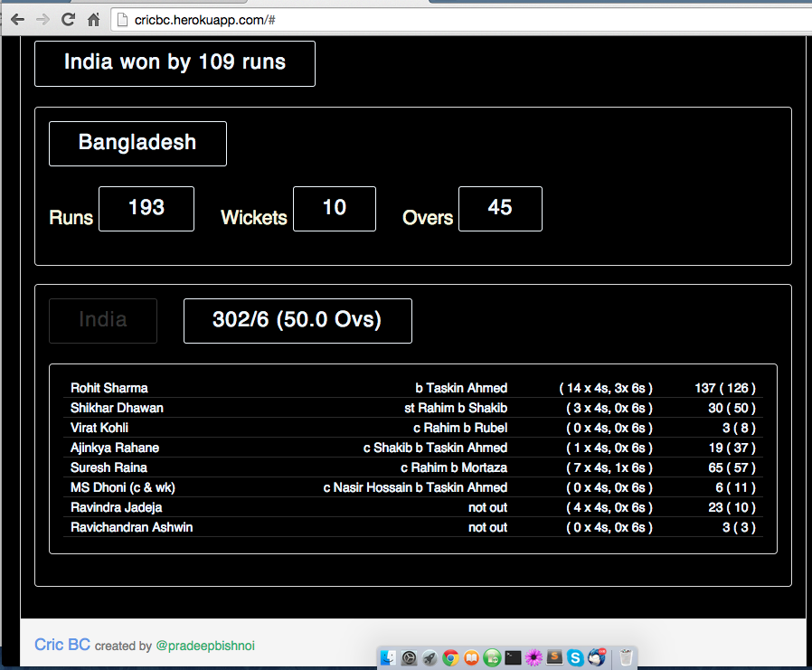Click the page info icon in address bar
Viewport: 812px width, 670px height.
122,20
